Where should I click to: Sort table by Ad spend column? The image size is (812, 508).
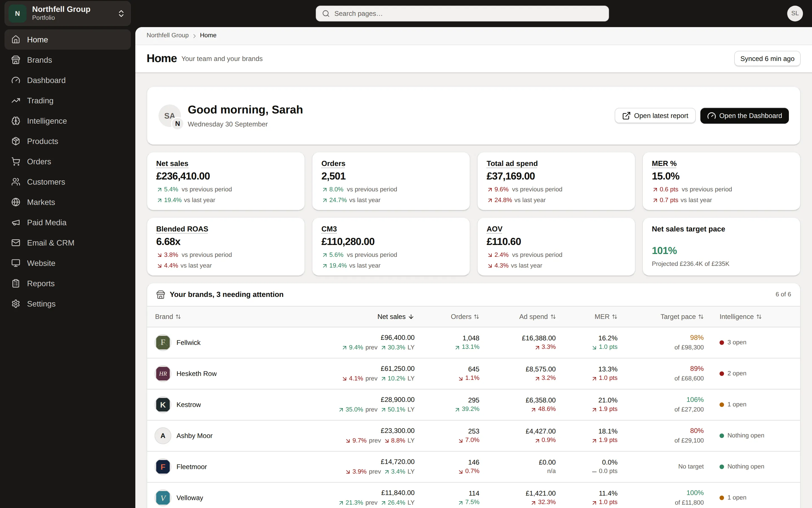coord(537,316)
